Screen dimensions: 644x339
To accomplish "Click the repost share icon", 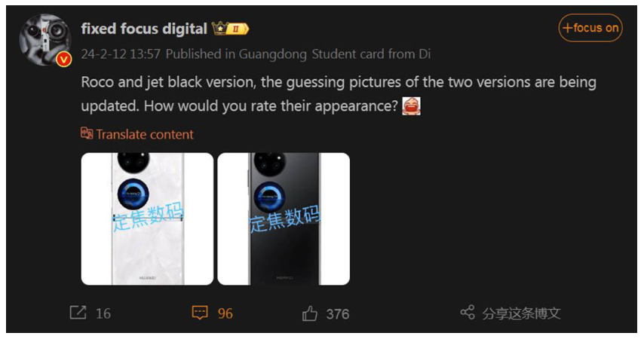I will (x=78, y=313).
